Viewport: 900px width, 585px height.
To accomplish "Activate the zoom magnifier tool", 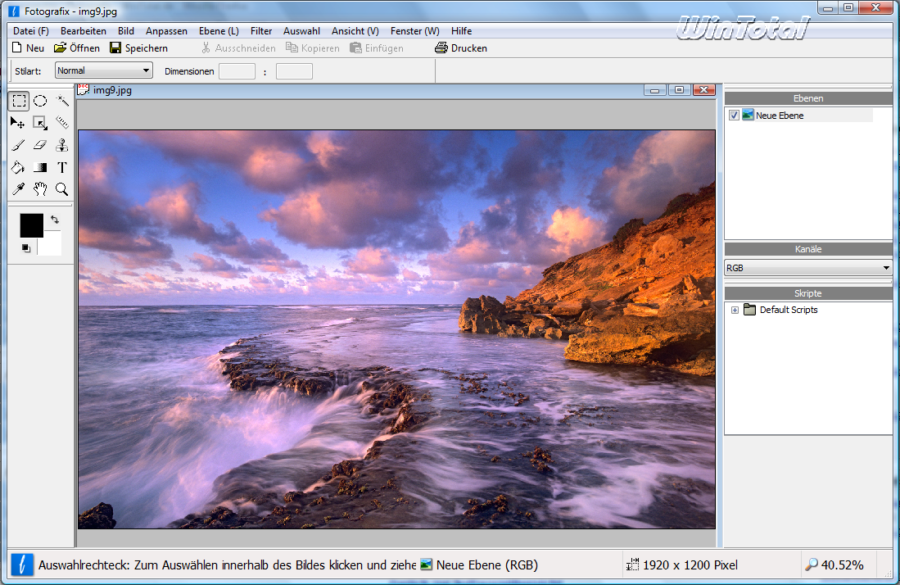I will [62, 189].
